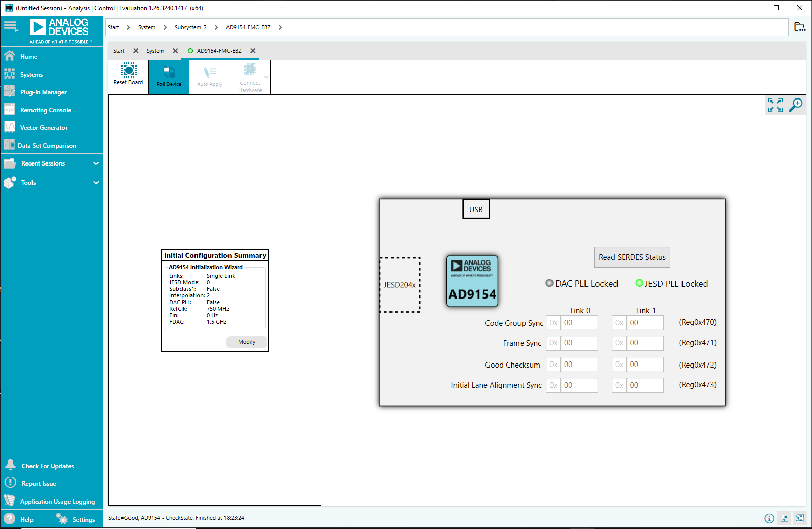Screen dimensions: 812x529
Task: Click the zoom magnifier icon
Action: pos(795,105)
